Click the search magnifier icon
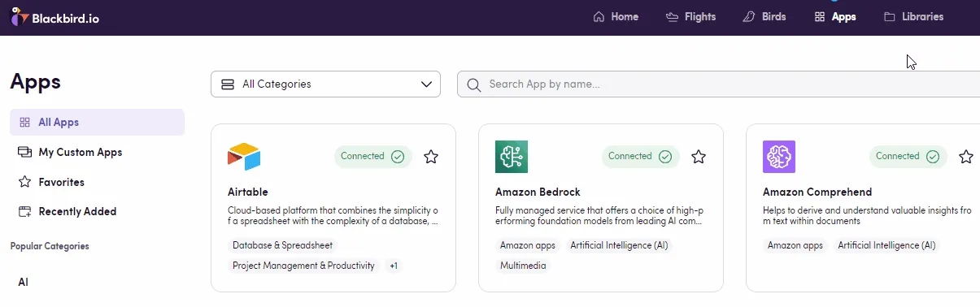 (473, 84)
